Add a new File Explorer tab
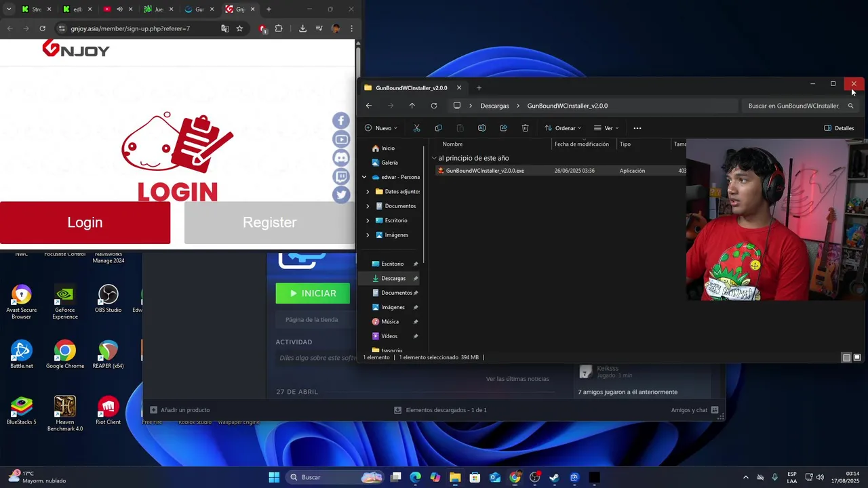The height and width of the screenshot is (488, 868). (x=479, y=87)
